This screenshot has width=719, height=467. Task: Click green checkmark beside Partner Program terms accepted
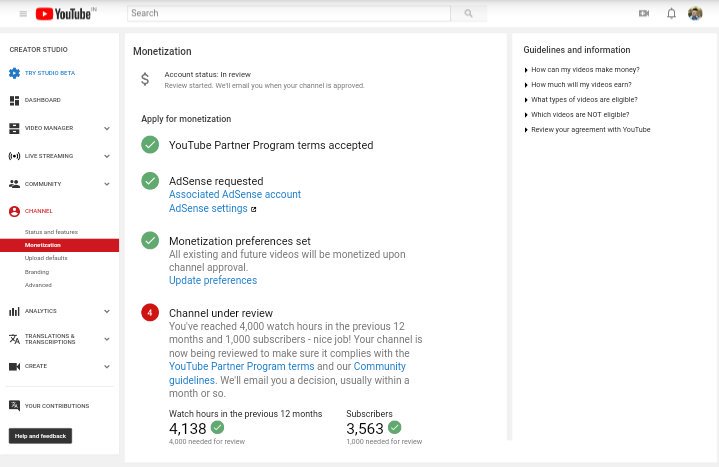pyautogui.click(x=150, y=145)
